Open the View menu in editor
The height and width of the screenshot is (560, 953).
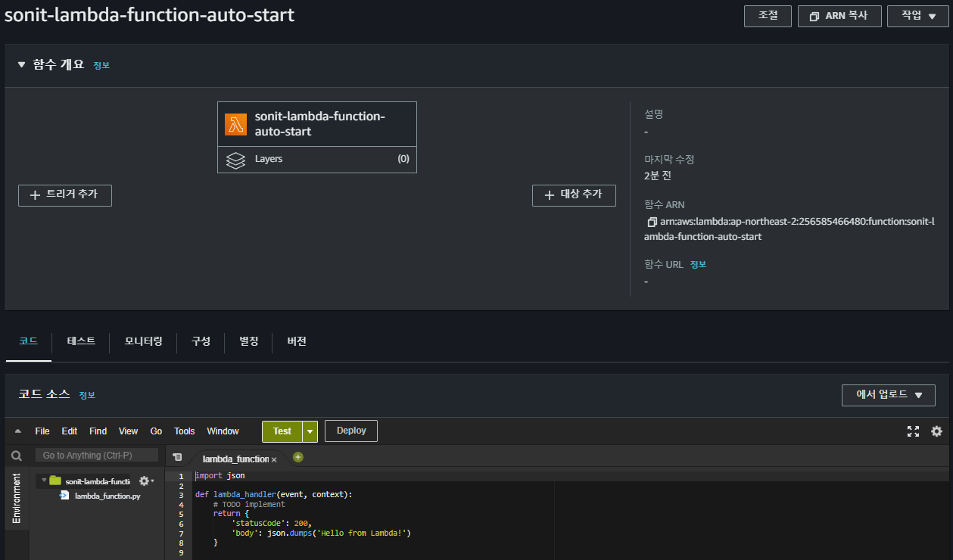(129, 431)
